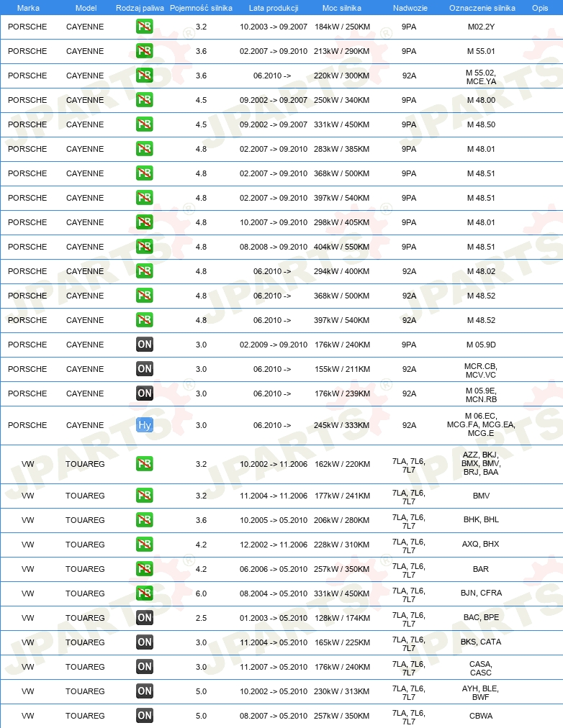Select engine codes M 05.9E, MCN.RB
The width and height of the screenshot is (563, 728).
[x=481, y=395]
